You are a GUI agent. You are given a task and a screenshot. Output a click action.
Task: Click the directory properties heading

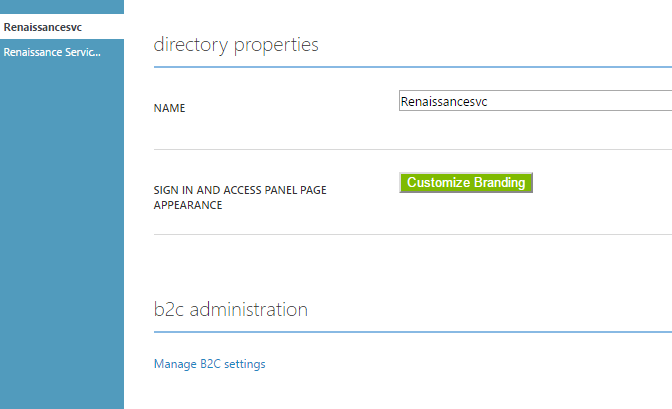[x=236, y=45]
